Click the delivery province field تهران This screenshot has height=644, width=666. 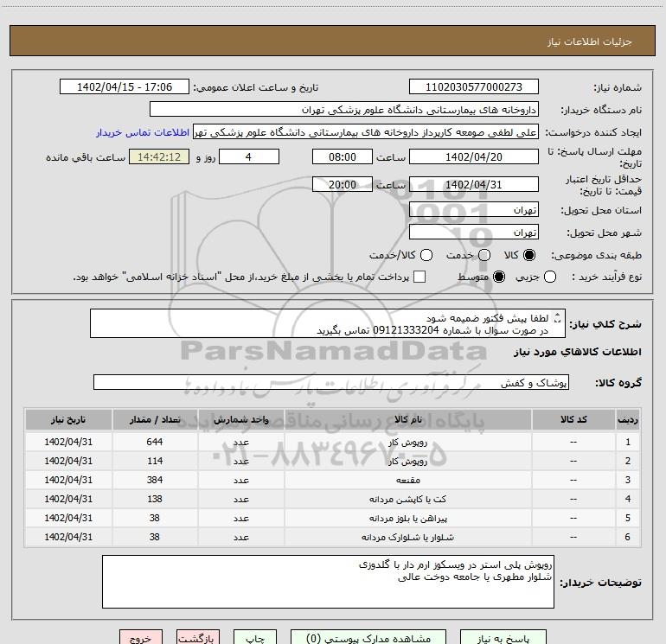click(474, 210)
